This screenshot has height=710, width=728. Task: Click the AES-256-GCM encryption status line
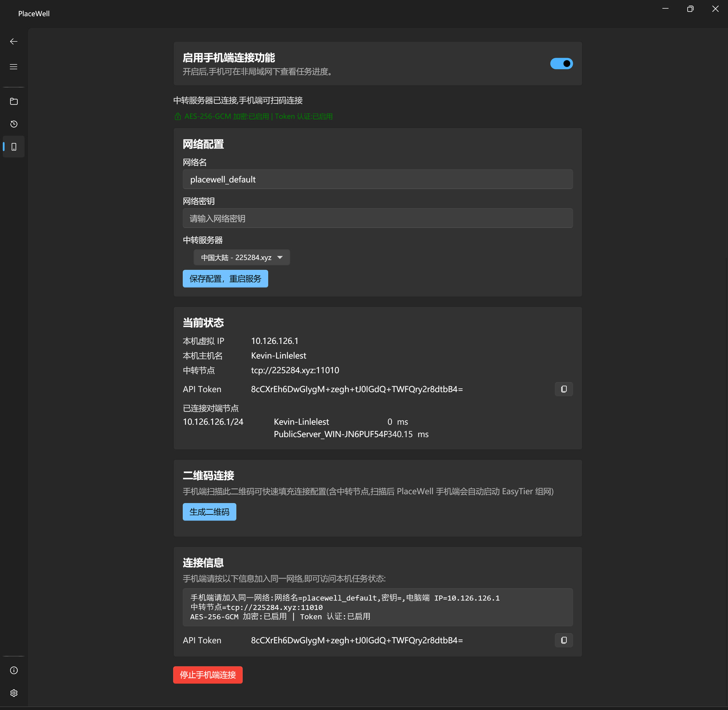click(253, 116)
